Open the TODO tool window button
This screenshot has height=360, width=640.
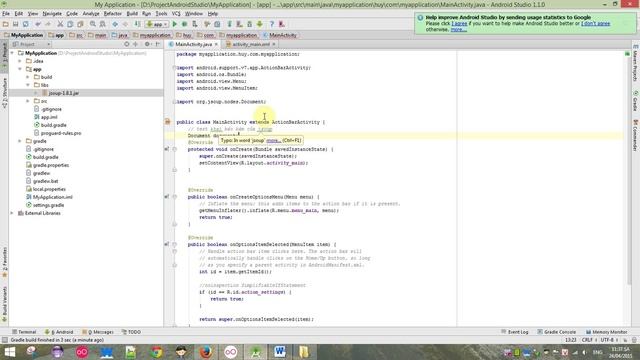pyautogui.click(x=131, y=332)
